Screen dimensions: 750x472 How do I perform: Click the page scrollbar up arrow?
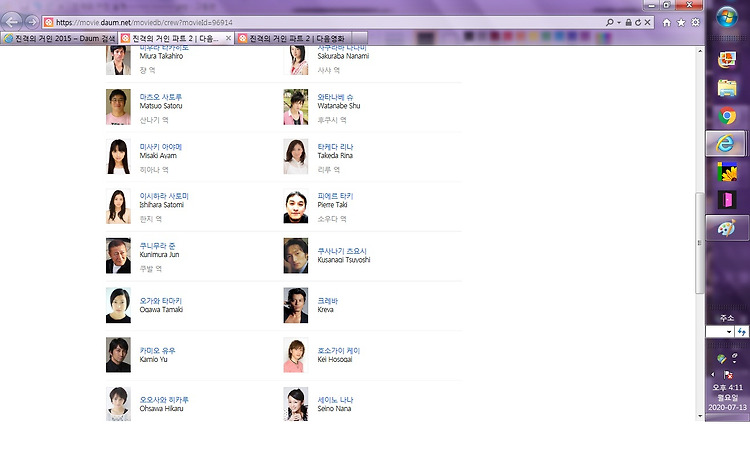coord(700,51)
